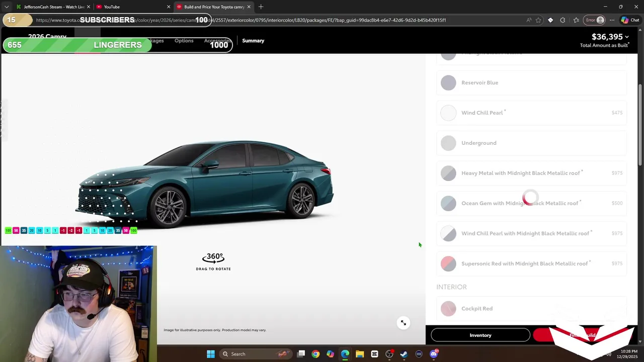Screen dimensions: 644x362
Task: Go to the Summary step
Action: (253, 41)
